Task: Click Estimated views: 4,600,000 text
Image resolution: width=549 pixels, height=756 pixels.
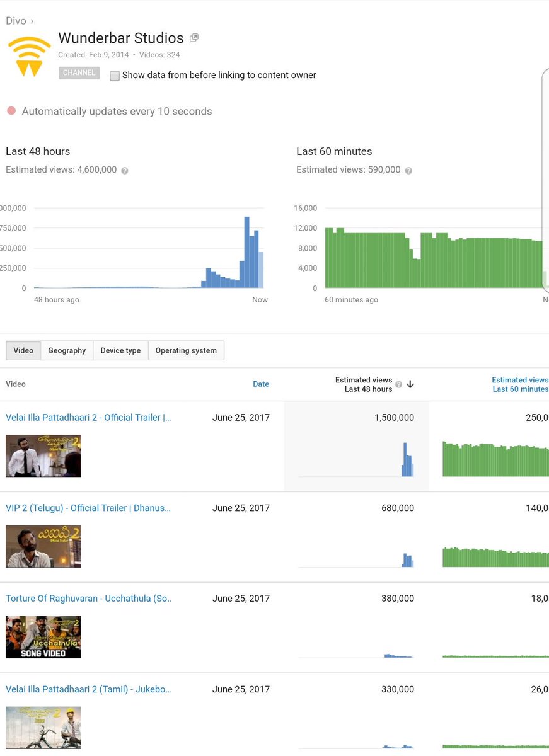Action: pos(61,169)
